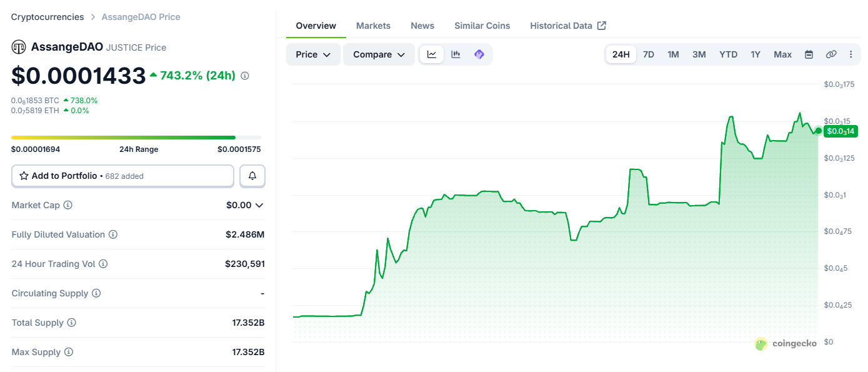Open the Price dropdown

(313, 54)
